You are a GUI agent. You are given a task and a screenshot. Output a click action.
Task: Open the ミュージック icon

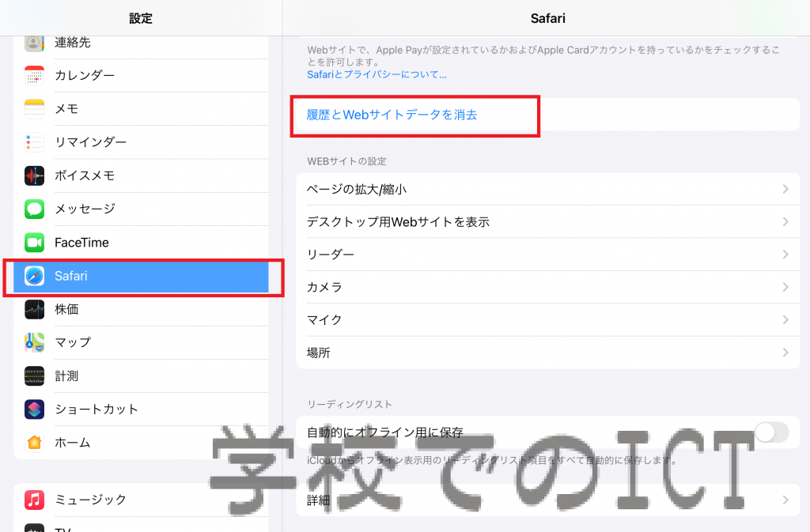tap(35, 500)
